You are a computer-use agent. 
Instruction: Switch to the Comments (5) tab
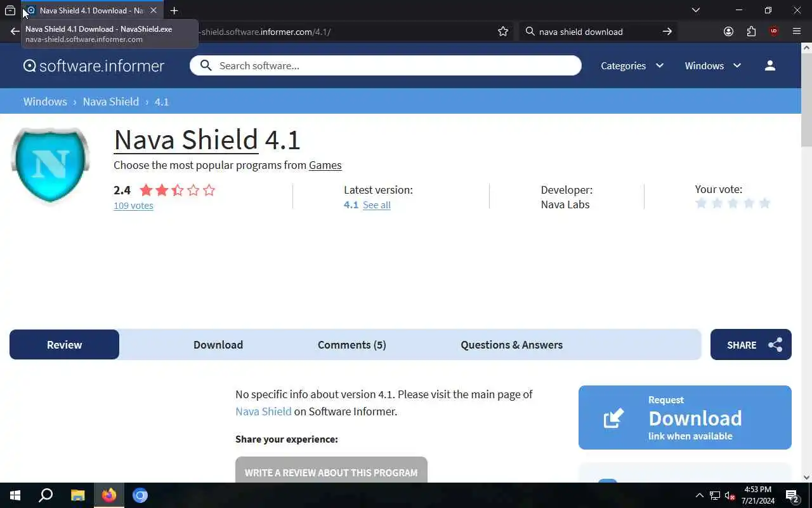click(352, 344)
